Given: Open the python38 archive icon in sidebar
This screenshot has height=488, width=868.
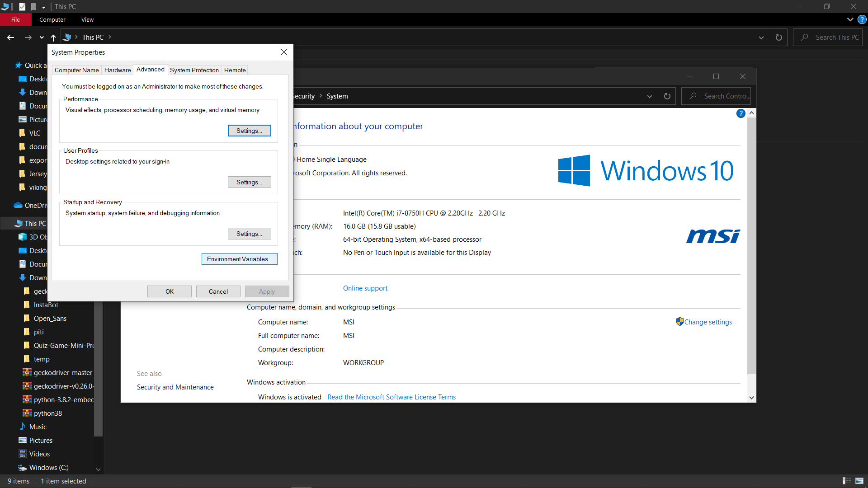Looking at the screenshot, I should (27, 413).
